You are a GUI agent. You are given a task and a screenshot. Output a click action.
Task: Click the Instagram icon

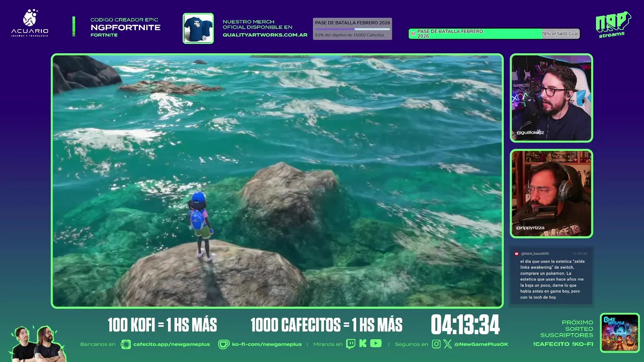point(436,344)
